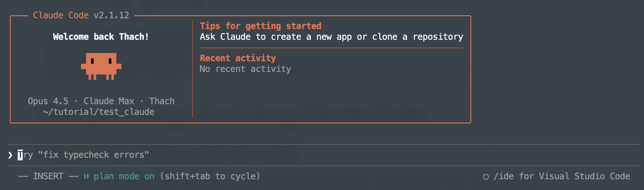This screenshot has height=190, width=644.
Task: Click the 'No recent activity' text
Action: pos(245,69)
